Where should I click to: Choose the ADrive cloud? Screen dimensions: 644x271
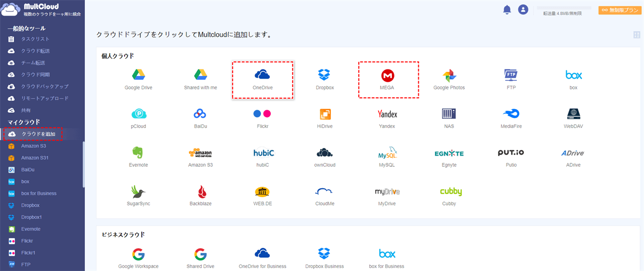pyautogui.click(x=573, y=157)
